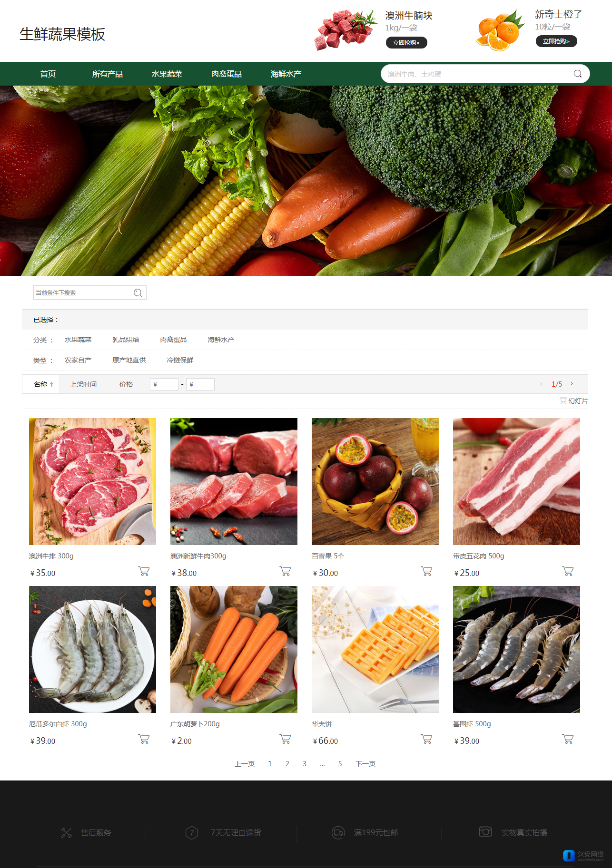Open the 澳洲新鲜牛肉300g product thumbnail
The height and width of the screenshot is (868, 612).
point(234,481)
